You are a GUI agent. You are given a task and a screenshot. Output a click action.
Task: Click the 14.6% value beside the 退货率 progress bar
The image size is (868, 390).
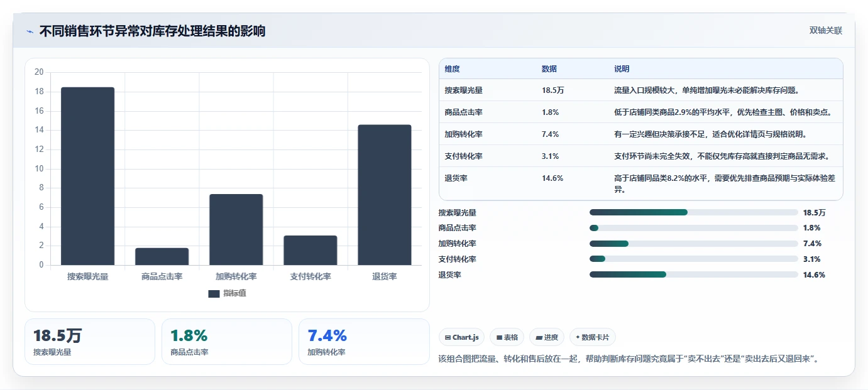click(x=814, y=274)
